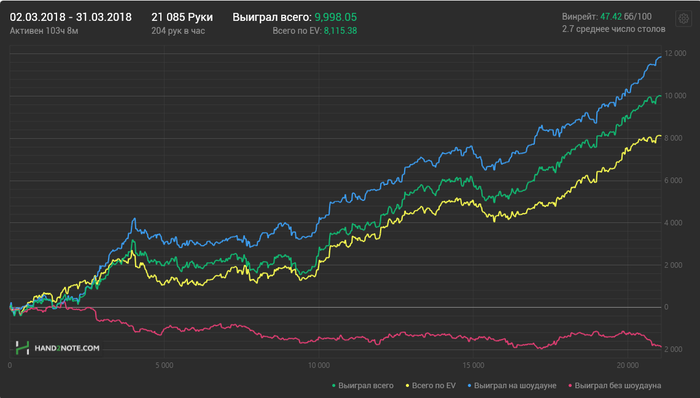Click the '6 000' y-axis label
This screenshot has width=700, height=398.
click(673, 181)
